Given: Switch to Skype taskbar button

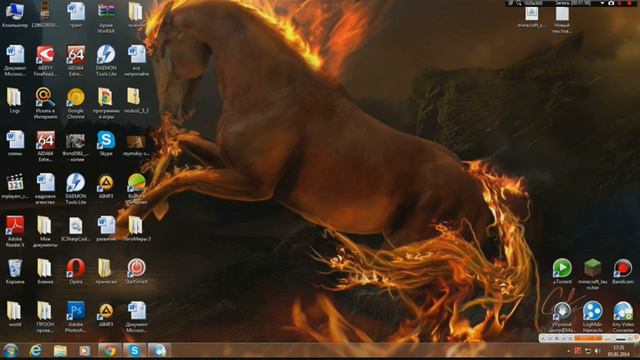Looking at the screenshot, I should (x=134, y=351).
